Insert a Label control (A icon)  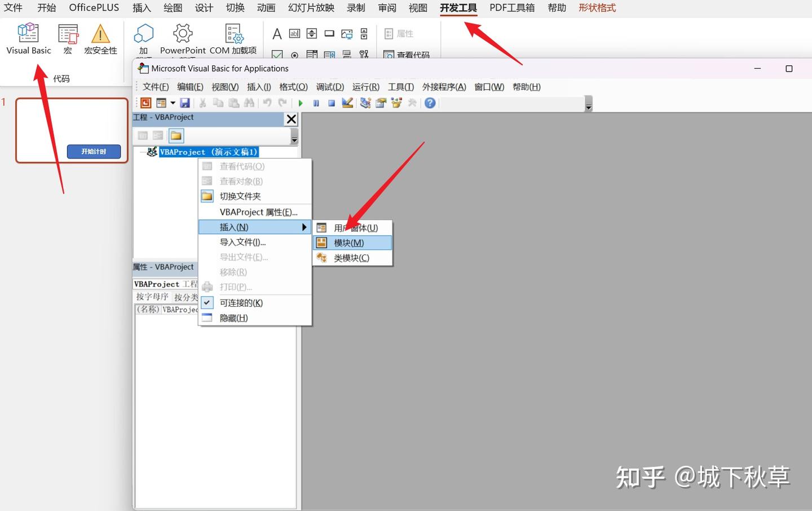[x=277, y=34]
